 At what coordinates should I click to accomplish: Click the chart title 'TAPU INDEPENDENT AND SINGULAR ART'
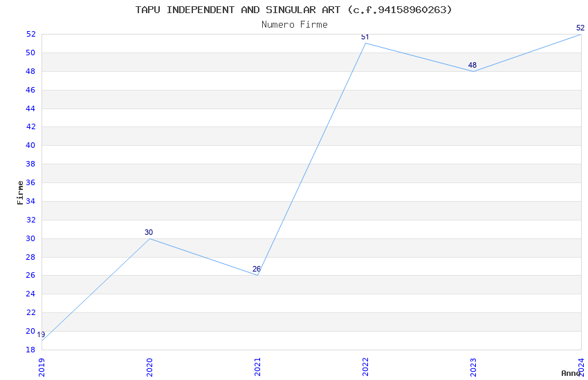238,10
